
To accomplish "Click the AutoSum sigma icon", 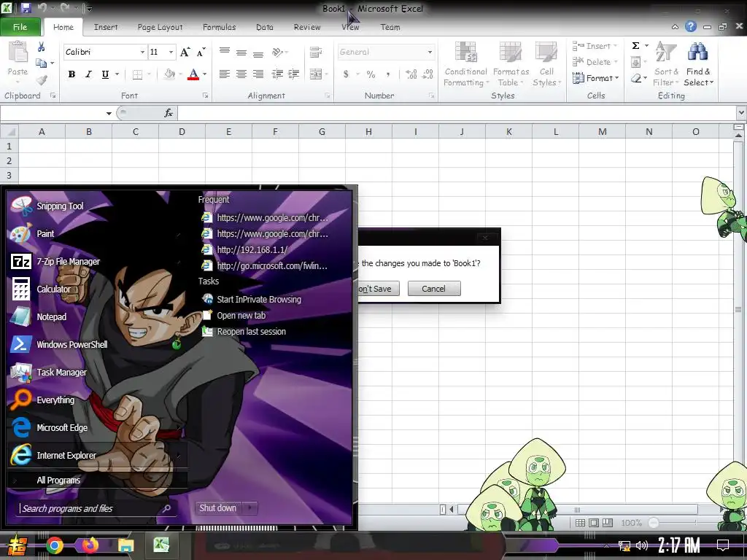I will (x=635, y=46).
